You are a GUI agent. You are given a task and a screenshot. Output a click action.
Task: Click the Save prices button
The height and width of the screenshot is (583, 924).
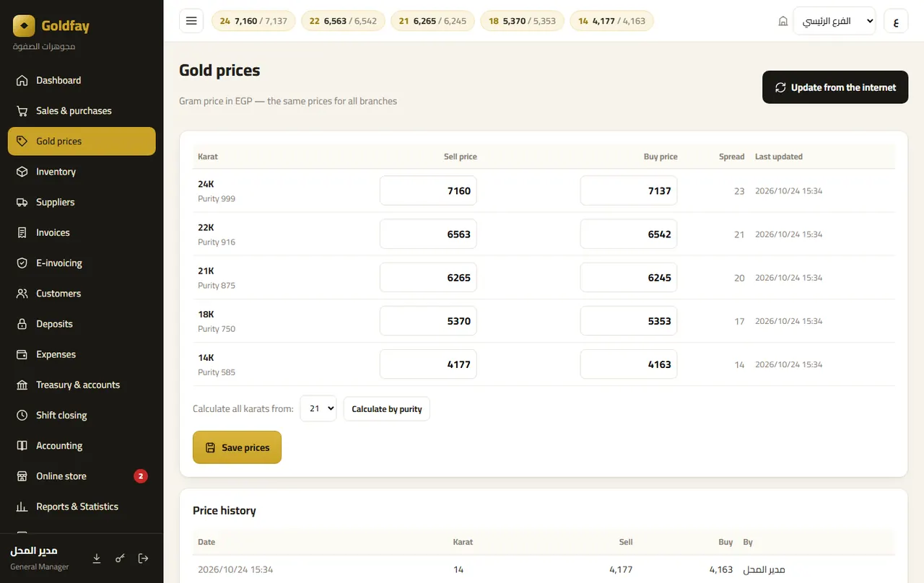tap(237, 447)
